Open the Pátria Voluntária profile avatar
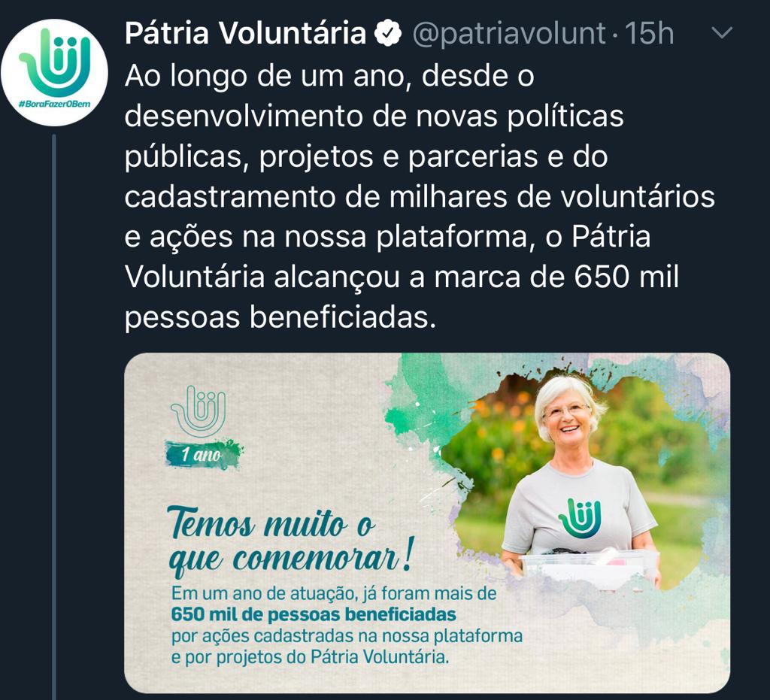Image resolution: width=770 pixels, height=700 pixels. (x=54, y=72)
